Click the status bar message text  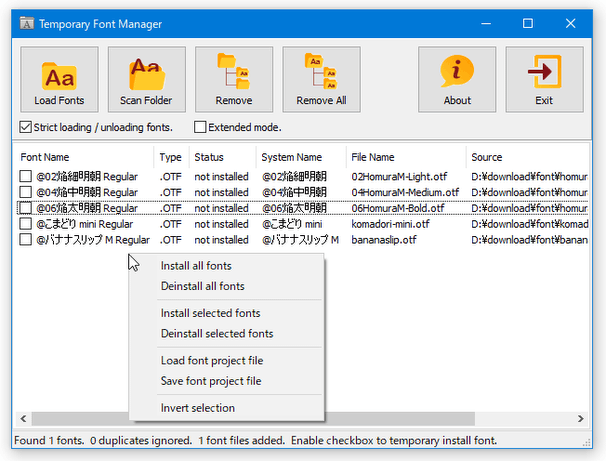pyautogui.click(x=255, y=441)
